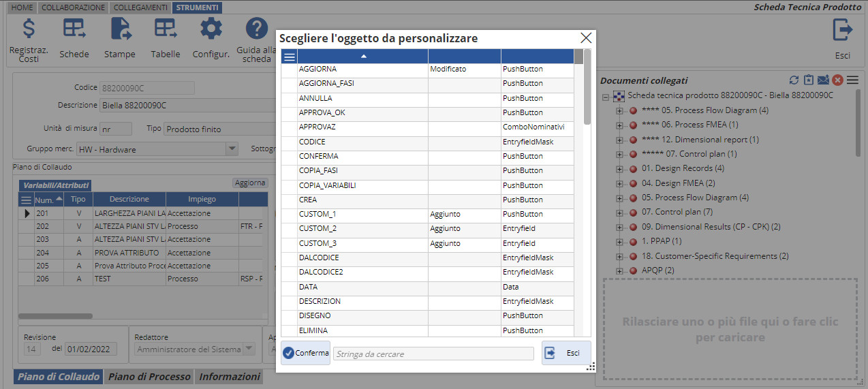Open hamburger menu in dialog grid header

tap(289, 57)
